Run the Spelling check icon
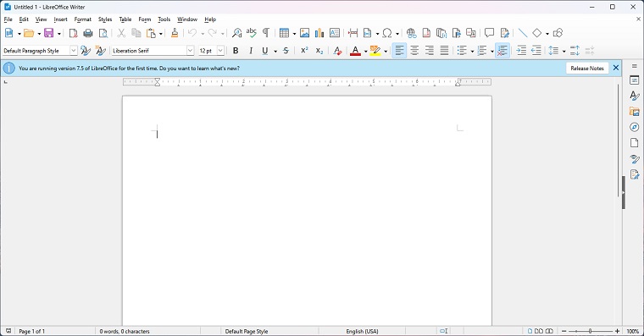Viewport: 644px width, 336px height. (252, 33)
